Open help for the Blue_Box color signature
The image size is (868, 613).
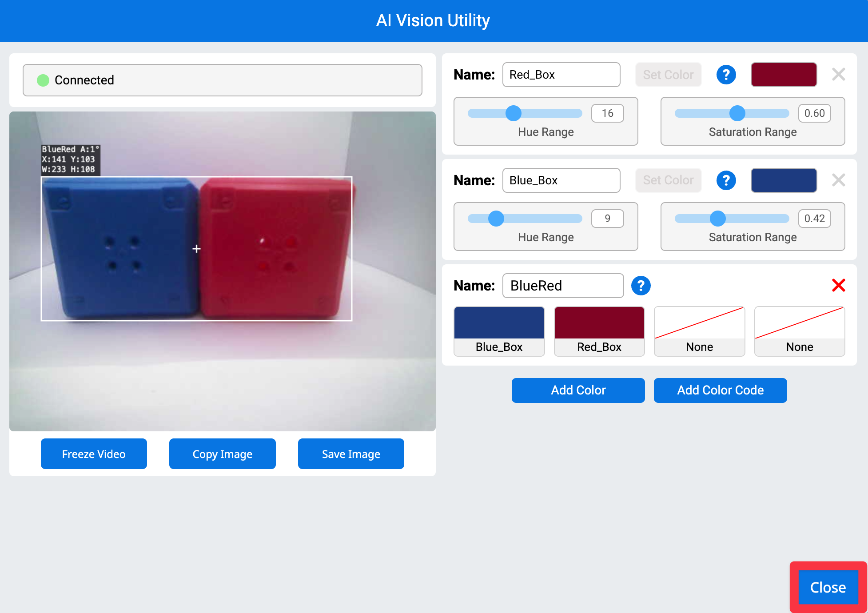[726, 180]
